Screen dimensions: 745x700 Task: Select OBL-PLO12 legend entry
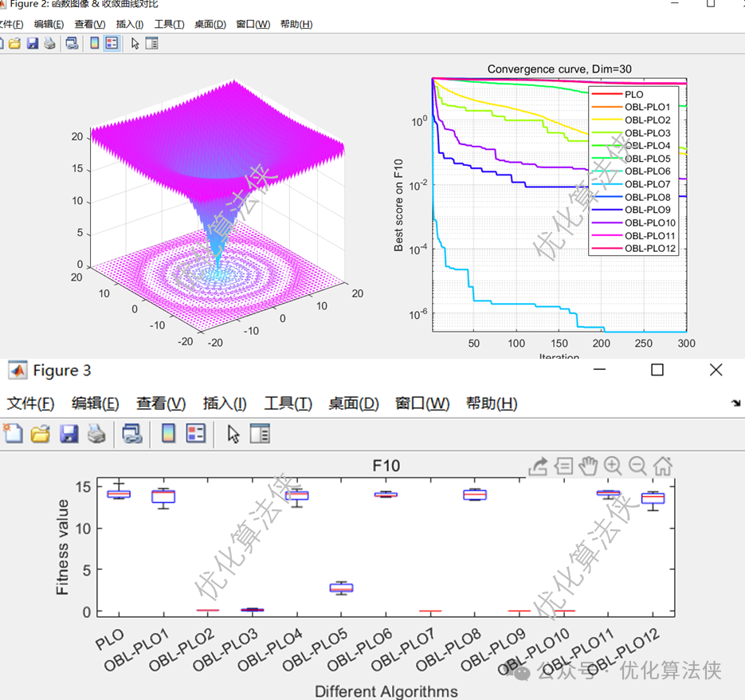(x=633, y=248)
